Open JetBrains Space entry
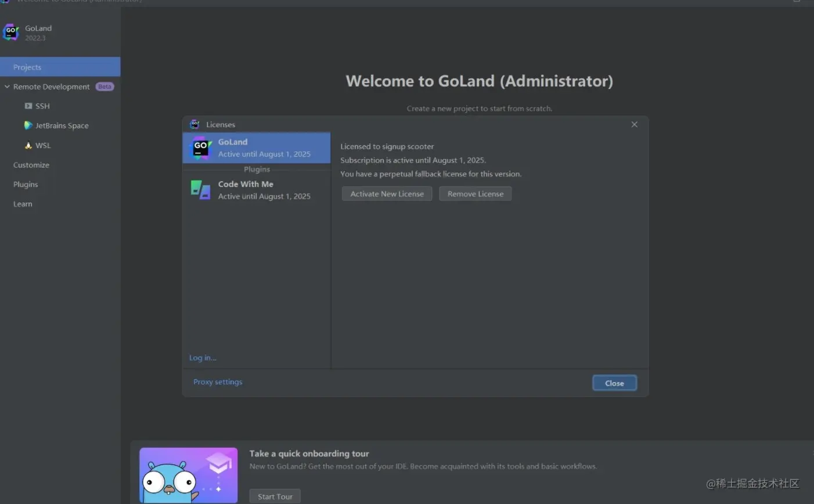 (62, 125)
